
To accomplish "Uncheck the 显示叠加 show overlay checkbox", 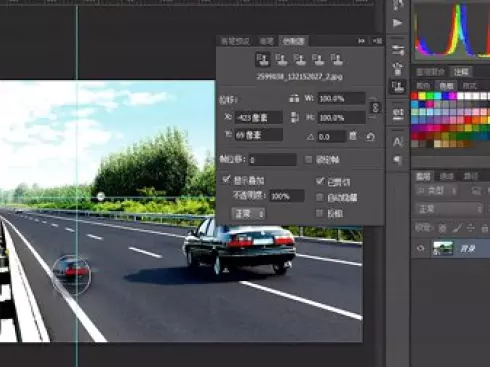I will [226, 180].
